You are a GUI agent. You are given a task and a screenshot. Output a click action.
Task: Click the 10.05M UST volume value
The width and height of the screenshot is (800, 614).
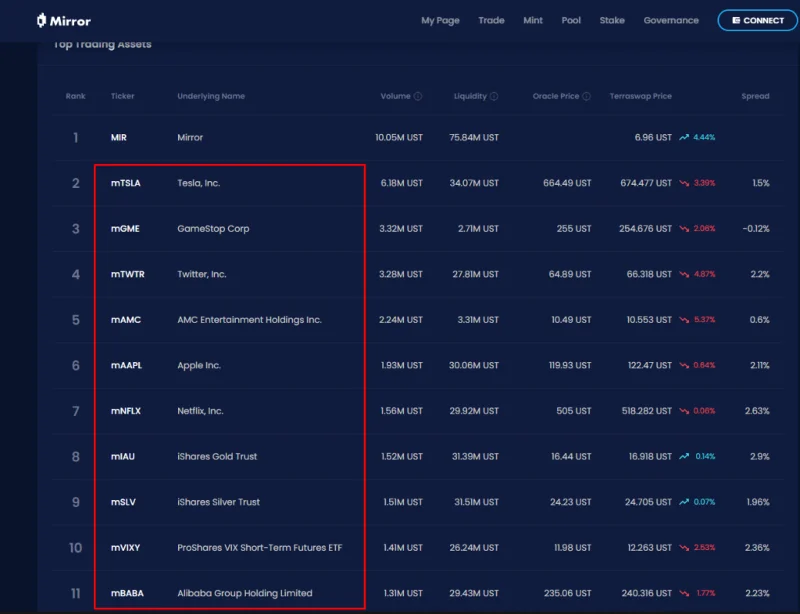click(x=398, y=137)
